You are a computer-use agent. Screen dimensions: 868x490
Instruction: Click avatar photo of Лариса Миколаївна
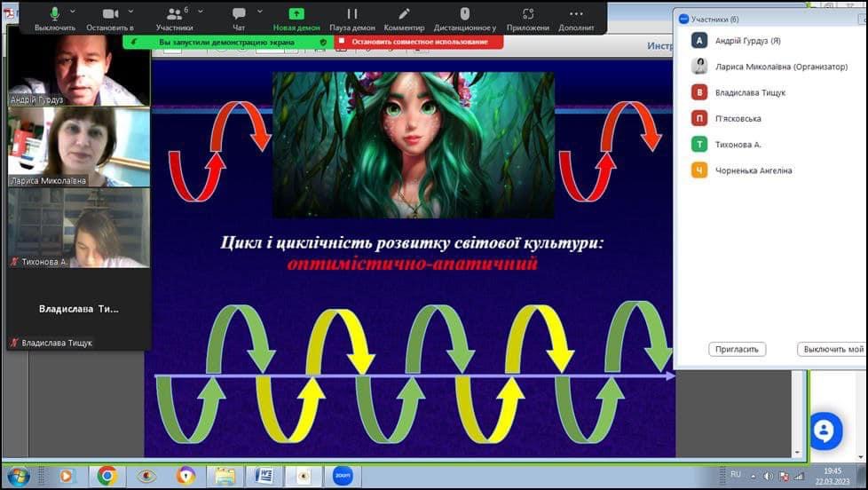pyautogui.click(x=699, y=67)
